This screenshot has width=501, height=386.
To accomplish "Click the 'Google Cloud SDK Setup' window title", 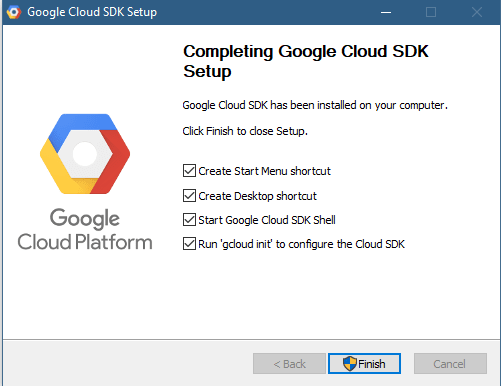I will [92, 12].
